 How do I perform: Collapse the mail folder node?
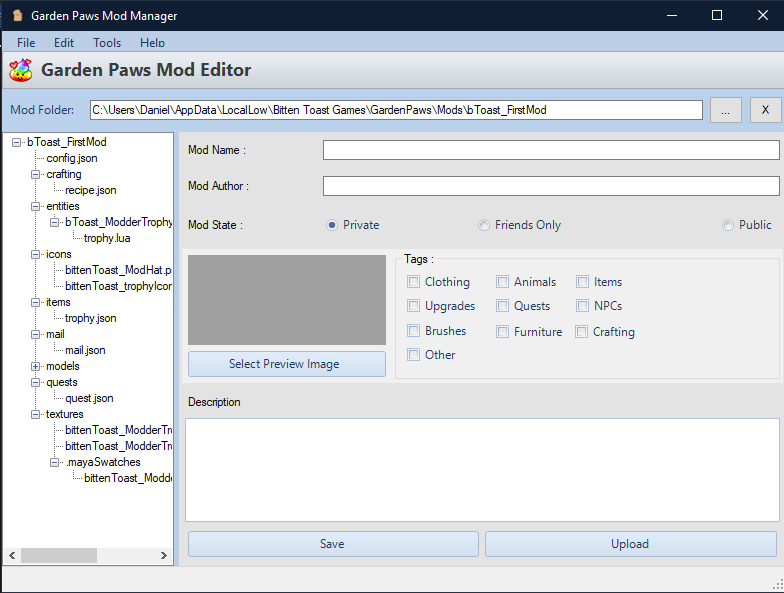click(x=36, y=334)
